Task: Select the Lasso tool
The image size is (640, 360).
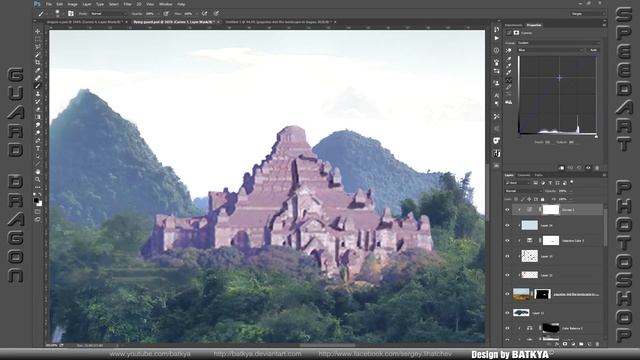Action: pos(38,47)
